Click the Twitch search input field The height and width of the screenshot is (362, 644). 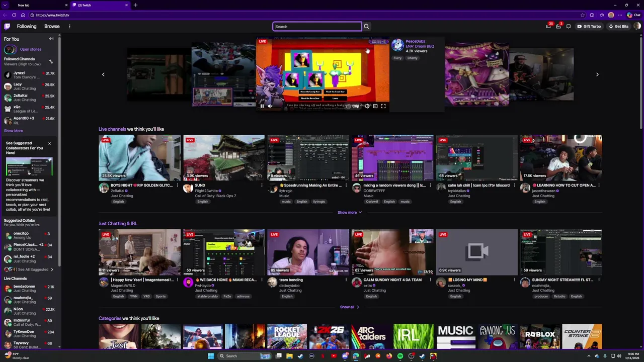[317, 27]
